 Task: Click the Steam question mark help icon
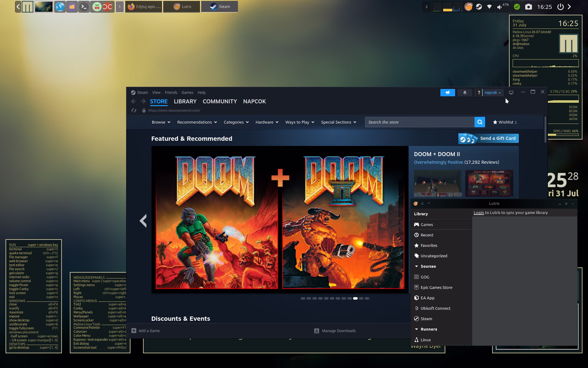pyautogui.click(x=479, y=93)
